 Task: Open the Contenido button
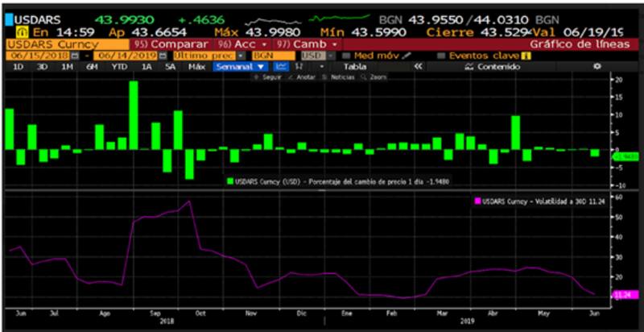coord(497,67)
